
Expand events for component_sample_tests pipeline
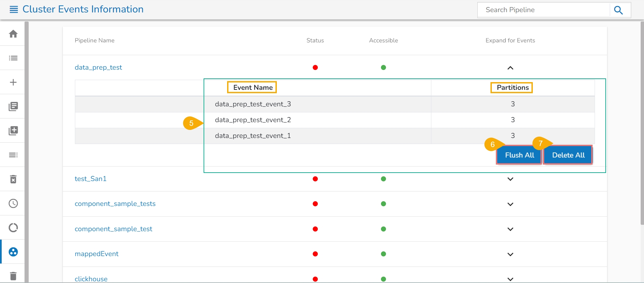pyautogui.click(x=510, y=204)
